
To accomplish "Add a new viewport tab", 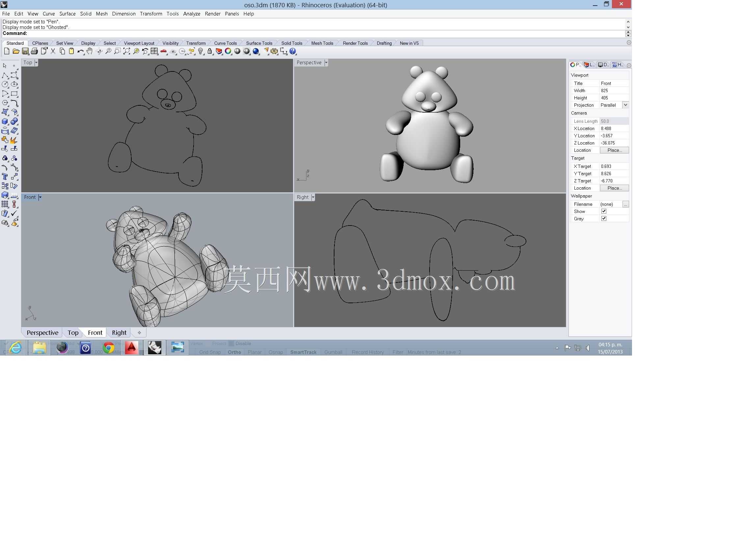I will (139, 333).
